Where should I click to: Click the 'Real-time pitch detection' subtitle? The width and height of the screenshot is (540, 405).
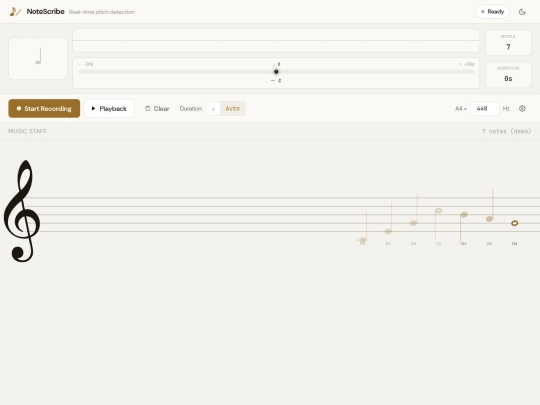click(102, 12)
